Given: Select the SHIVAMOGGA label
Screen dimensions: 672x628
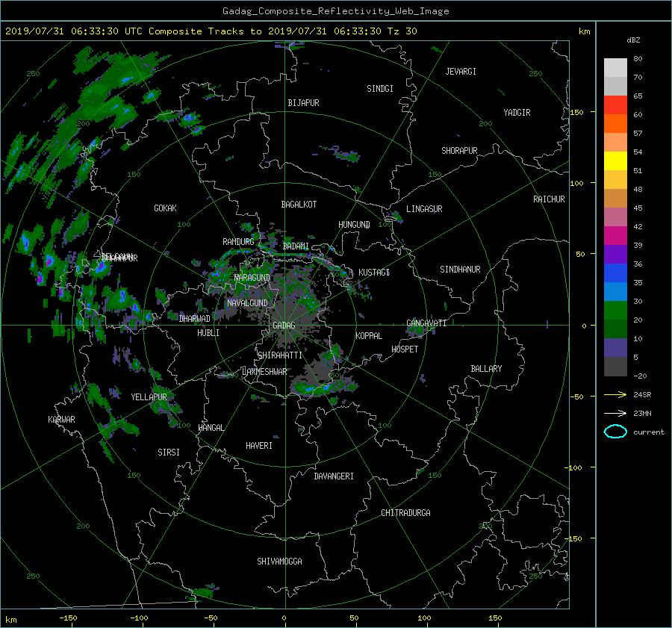Looking at the screenshot, I should (x=279, y=561).
